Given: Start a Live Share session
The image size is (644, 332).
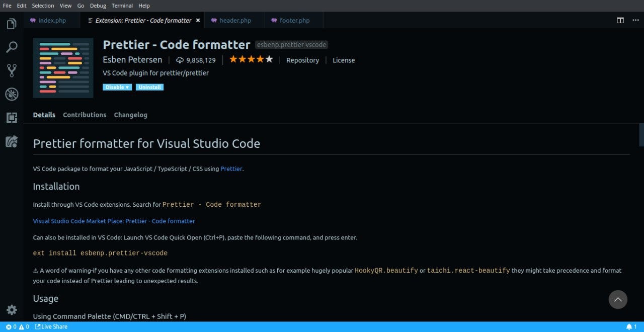Looking at the screenshot, I should pyautogui.click(x=51, y=326).
